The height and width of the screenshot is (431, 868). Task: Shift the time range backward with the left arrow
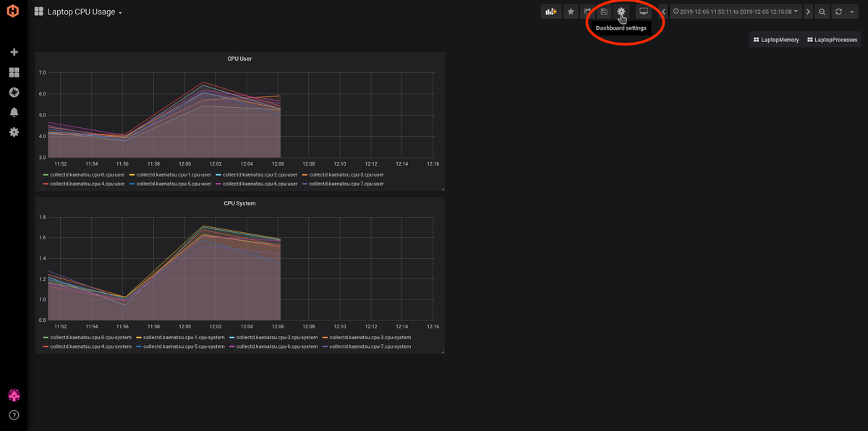click(x=663, y=12)
